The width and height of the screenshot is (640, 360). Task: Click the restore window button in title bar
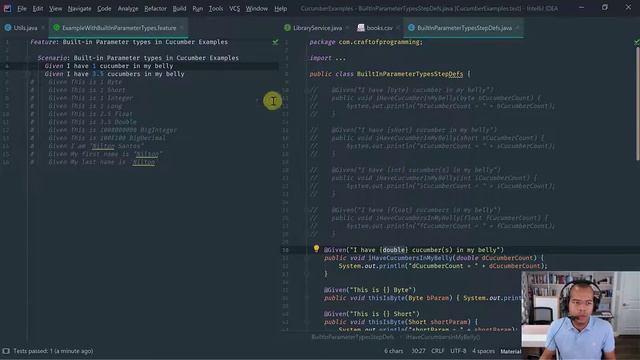(604, 8)
